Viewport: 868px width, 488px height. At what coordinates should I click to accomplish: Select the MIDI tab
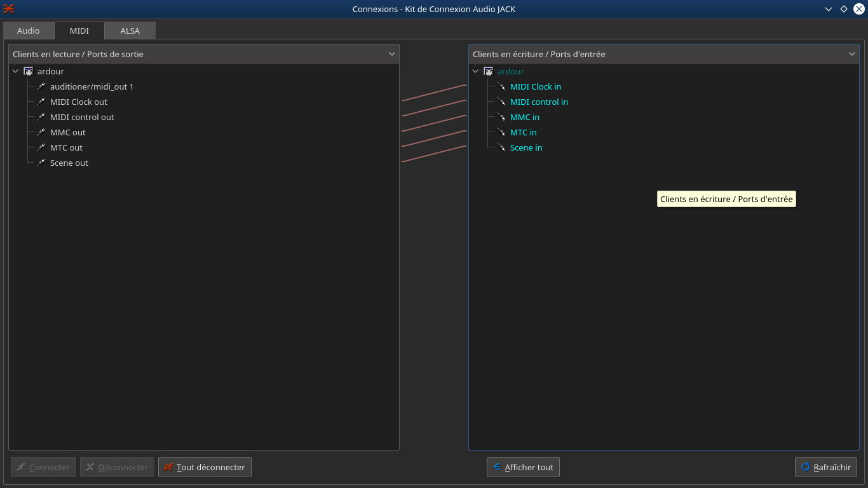click(x=79, y=30)
